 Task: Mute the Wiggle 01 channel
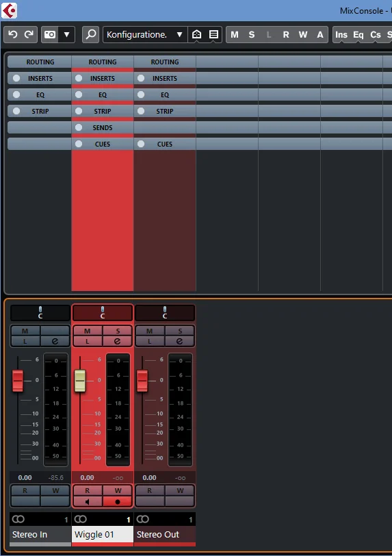[x=88, y=331]
